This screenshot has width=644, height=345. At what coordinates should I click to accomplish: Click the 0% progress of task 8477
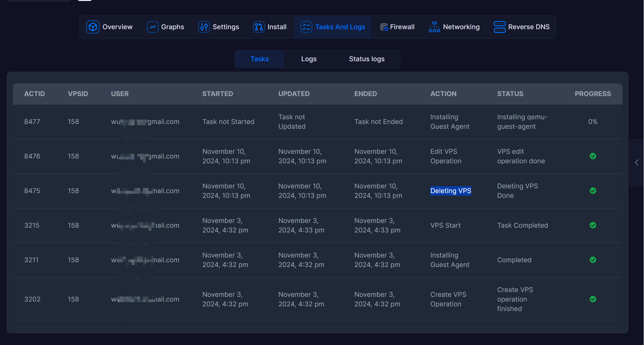[593, 122]
